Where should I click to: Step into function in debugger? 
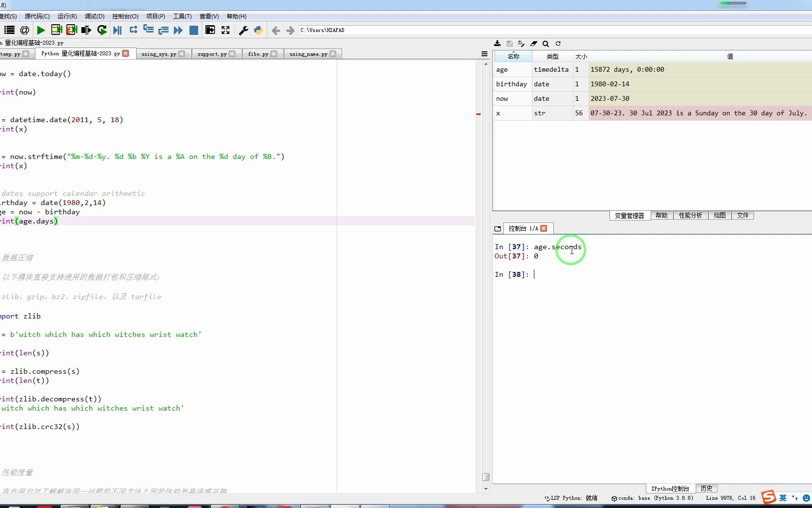tap(148, 30)
